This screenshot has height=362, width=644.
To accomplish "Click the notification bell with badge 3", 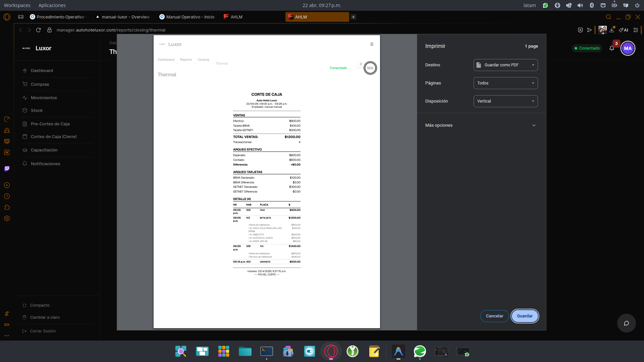I will click(612, 48).
